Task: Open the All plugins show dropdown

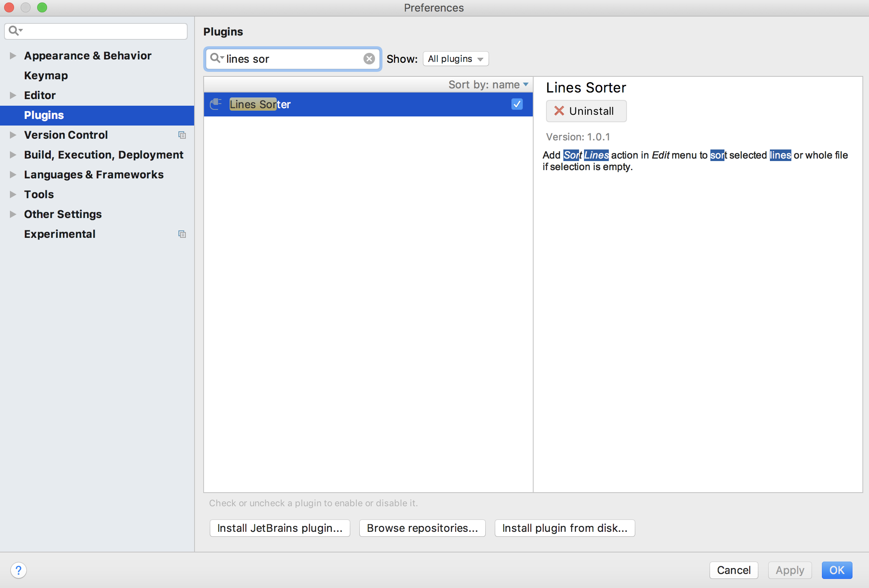Action: pos(456,59)
